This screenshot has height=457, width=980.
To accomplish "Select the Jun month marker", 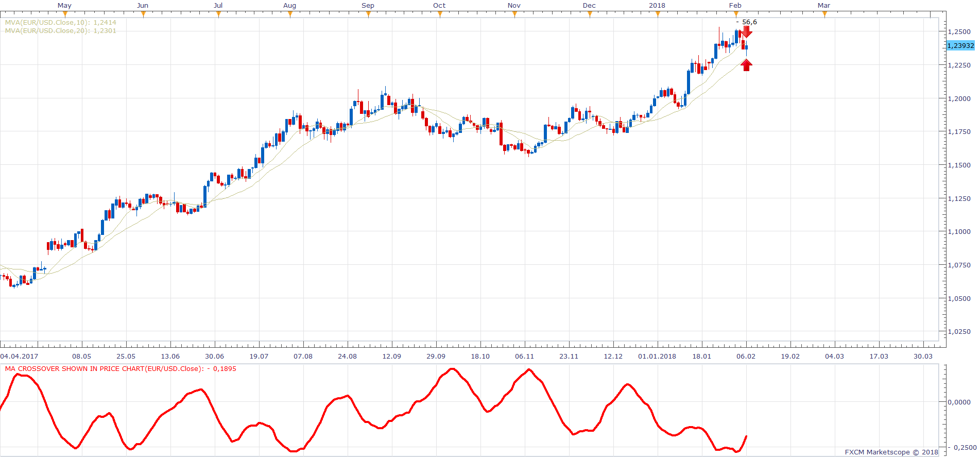I will pos(143,6).
